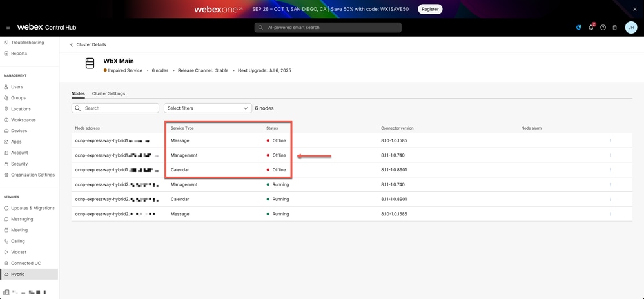This screenshot has height=299, width=644.
Task: Click Next Upgrade: Jul 6, 2025 text
Action: (x=264, y=71)
